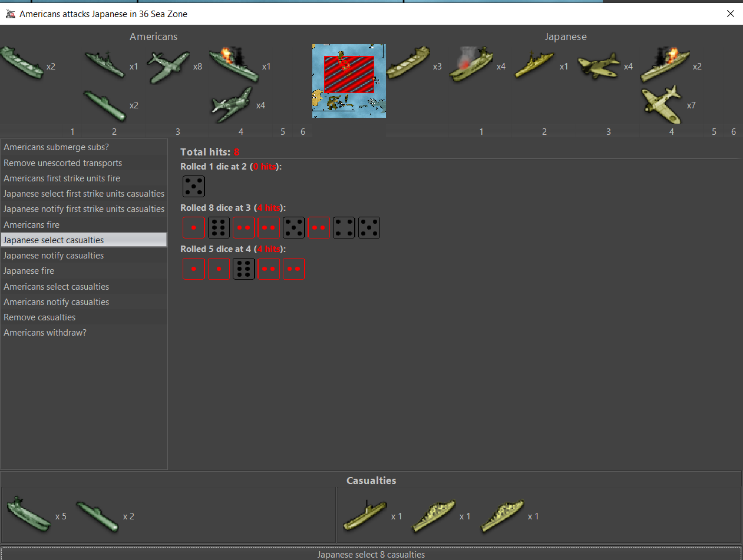The image size is (743, 560).
Task: Select the 'Japanese select casualties' step
Action: pos(84,240)
